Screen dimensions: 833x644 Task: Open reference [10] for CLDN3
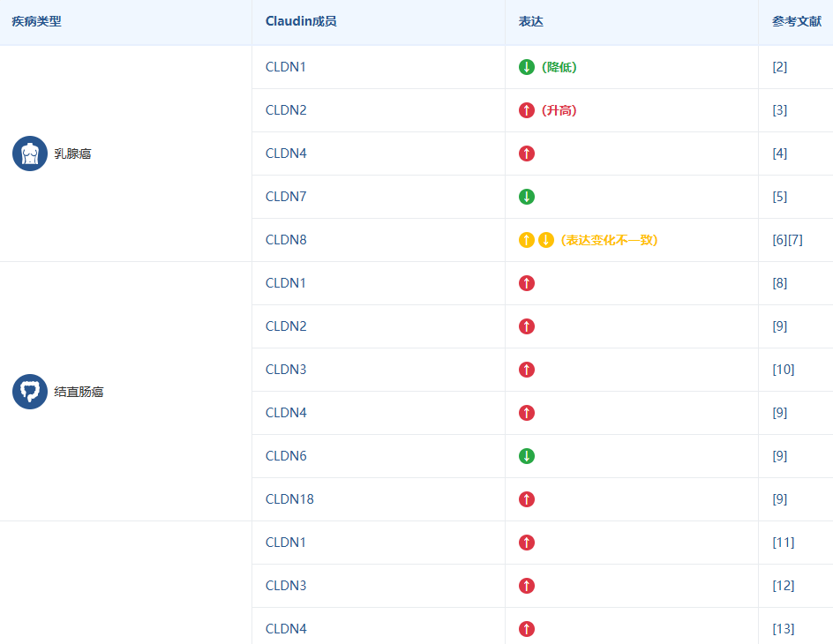click(x=783, y=370)
